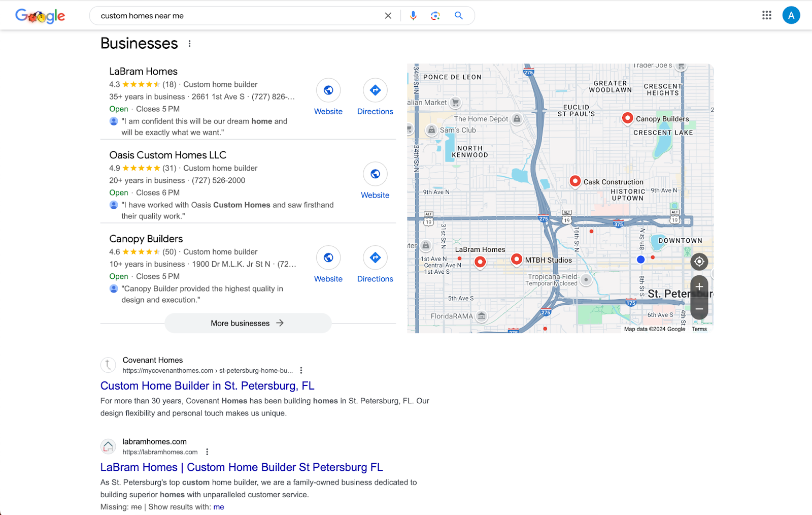Open the labramhomes.com result options menu
The image size is (812, 515).
point(207,452)
